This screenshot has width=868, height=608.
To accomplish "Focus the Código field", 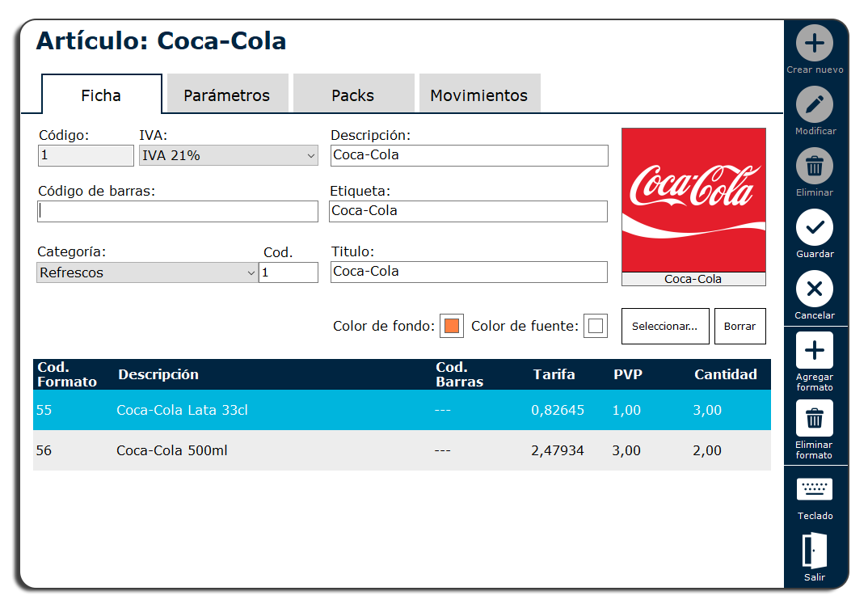I will coord(86,155).
